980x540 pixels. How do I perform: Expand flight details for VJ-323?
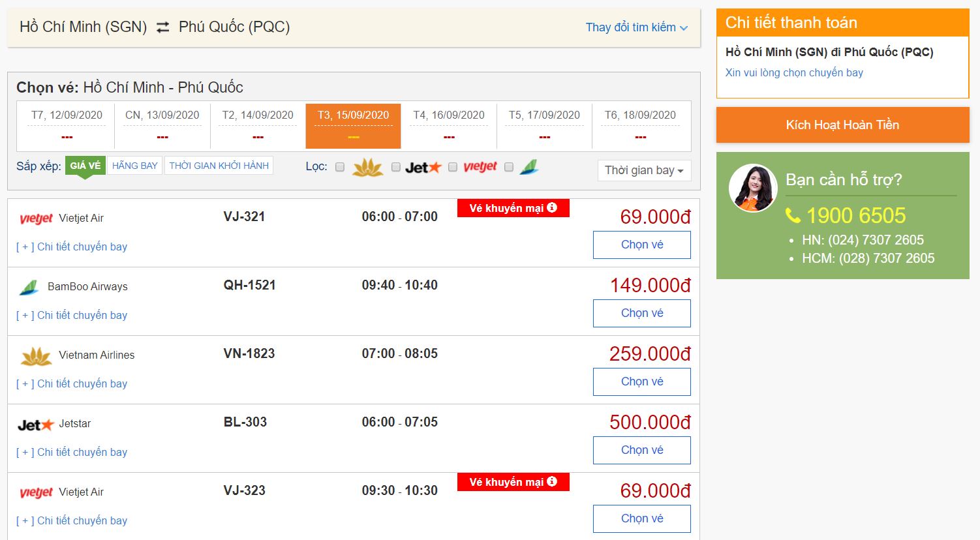coord(72,520)
